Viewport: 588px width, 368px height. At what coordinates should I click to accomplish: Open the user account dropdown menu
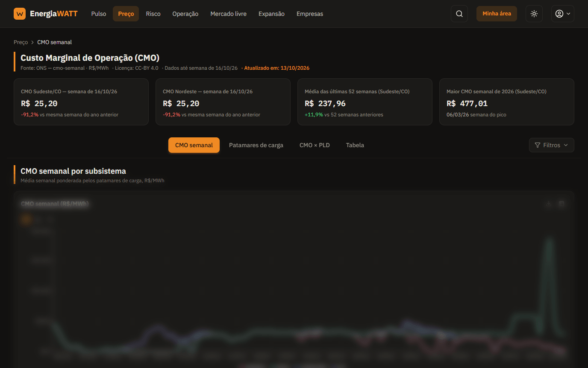563,14
